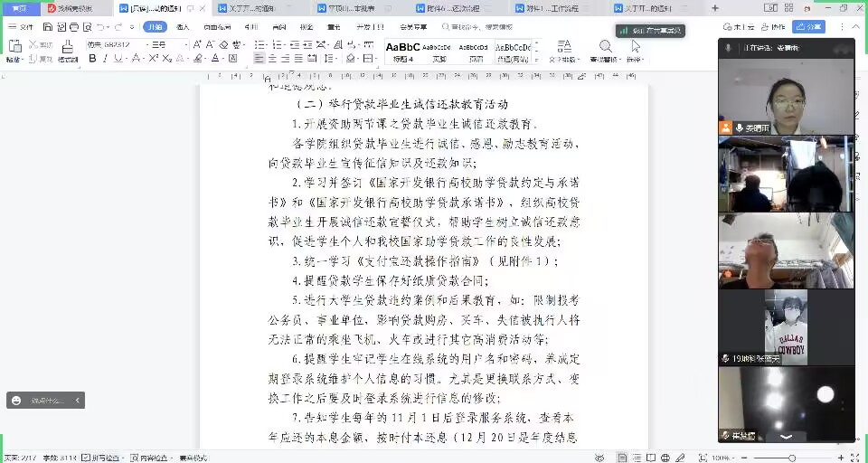Toggle bold formatting in the ribbon
868x463 pixels.
(x=92, y=59)
